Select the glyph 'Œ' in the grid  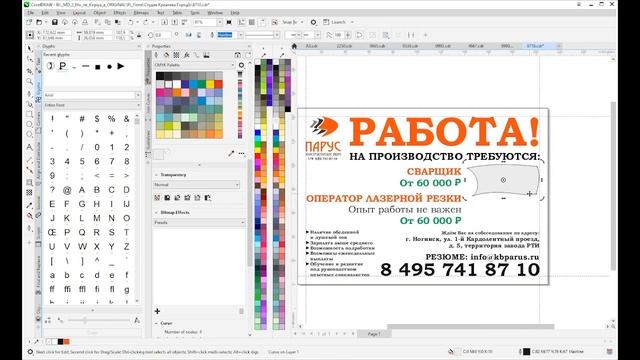coord(52,232)
